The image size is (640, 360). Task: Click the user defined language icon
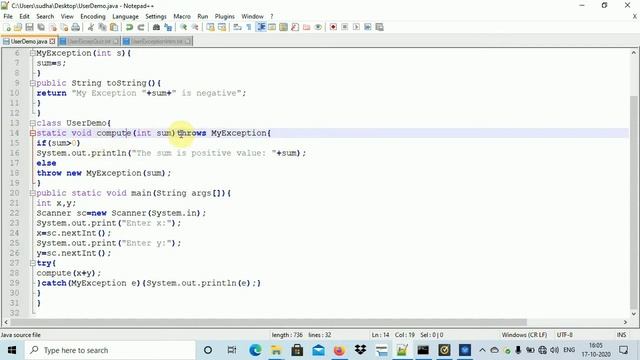pyautogui.click(x=272, y=27)
